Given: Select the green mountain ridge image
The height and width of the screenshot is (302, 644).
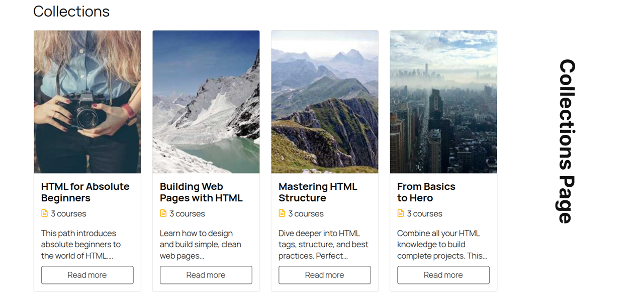Looking at the screenshot, I should [325, 102].
